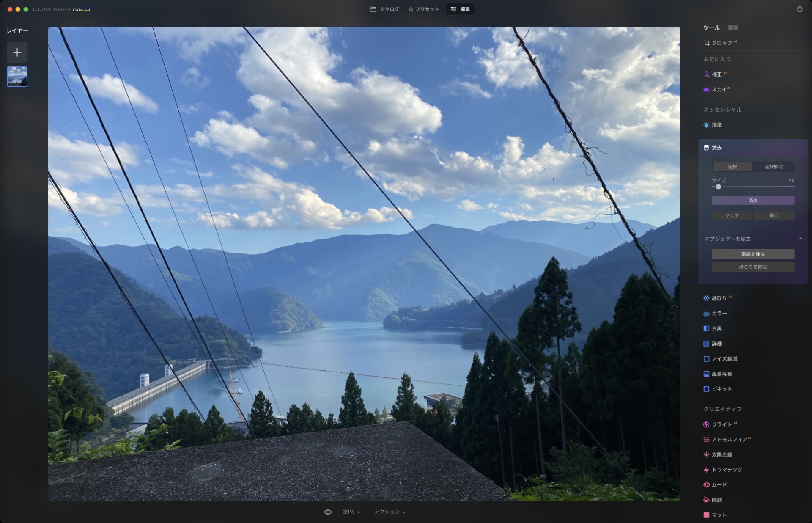Toggle the before/after preview eye icon

click(x=328, y=512)
